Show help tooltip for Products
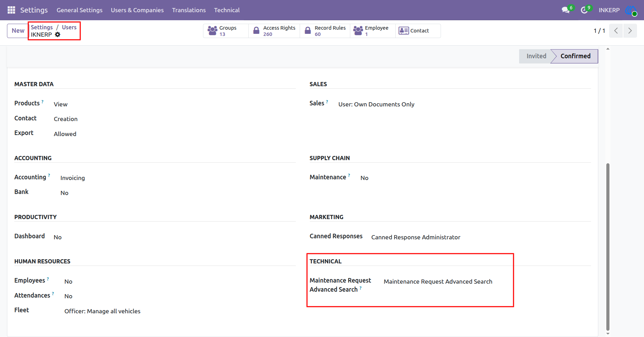The width and height of the screenshot is (644, 337). point(43,102)
